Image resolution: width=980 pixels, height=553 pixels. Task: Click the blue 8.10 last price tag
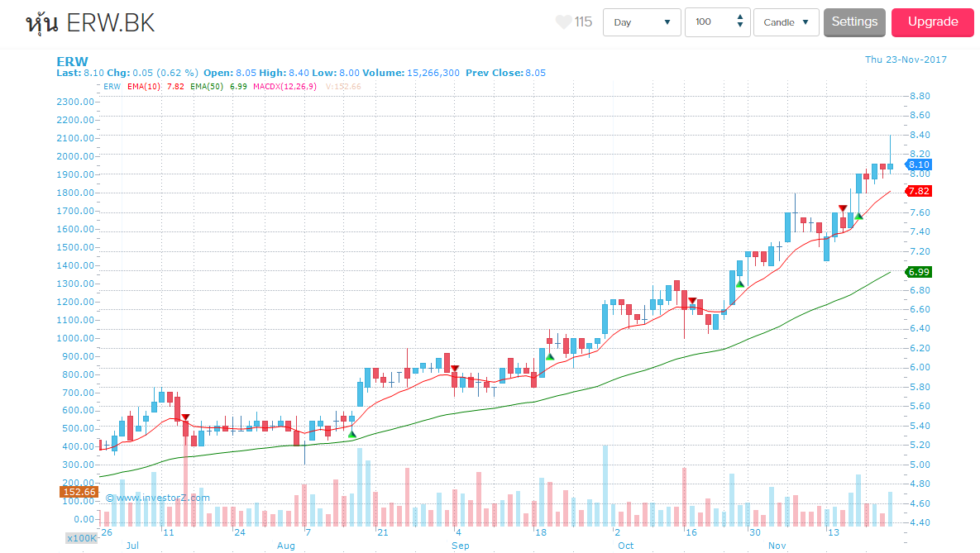click(918, 165)
